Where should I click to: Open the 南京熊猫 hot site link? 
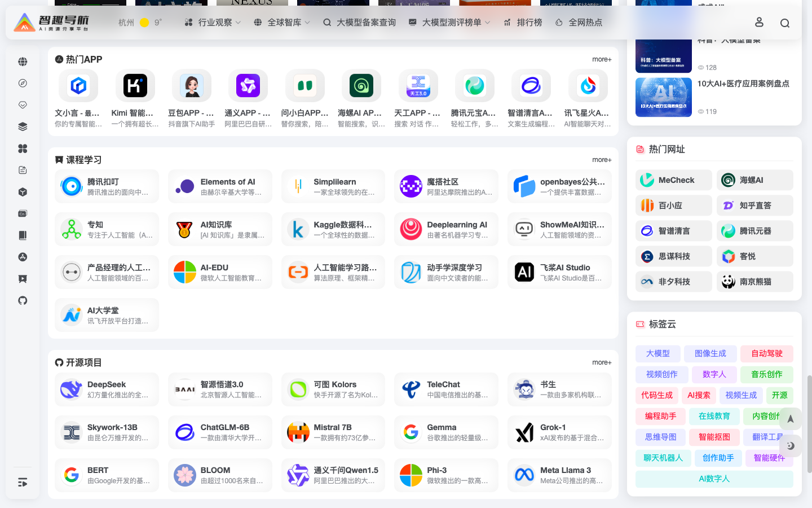click(755, 282)
